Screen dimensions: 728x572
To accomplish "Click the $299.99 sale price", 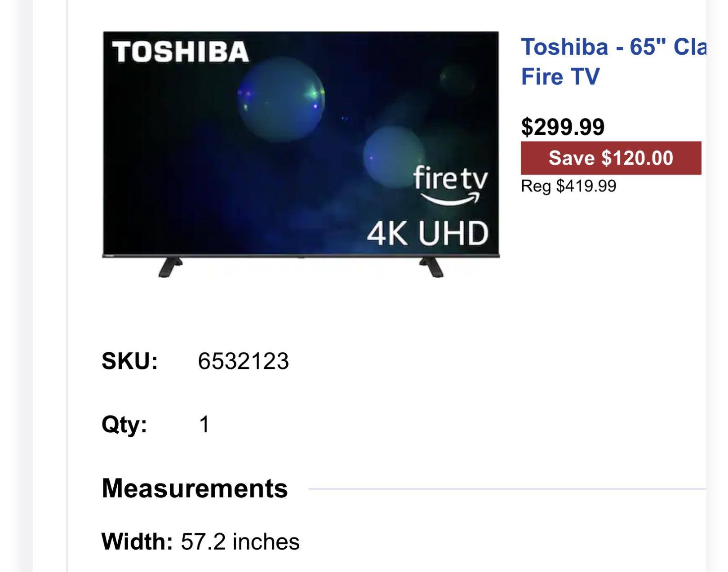I will 563,127.
